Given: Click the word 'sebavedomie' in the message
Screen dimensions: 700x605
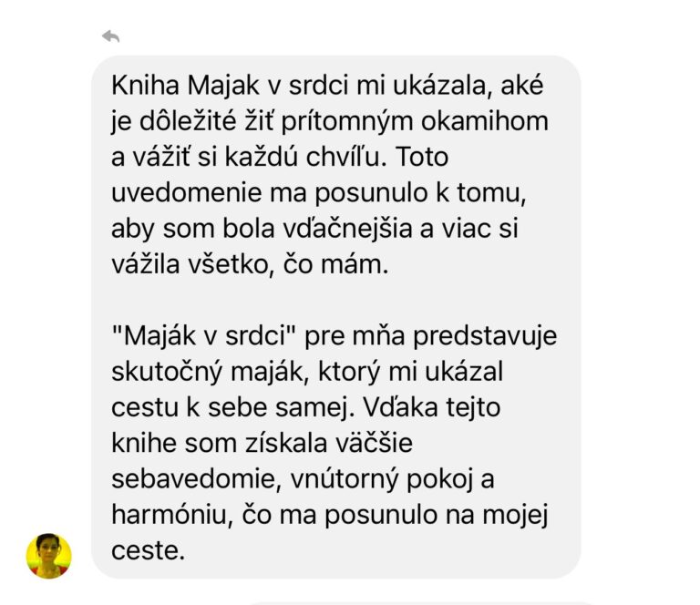Looking at the screenshot, I should (x=197, y=479).
